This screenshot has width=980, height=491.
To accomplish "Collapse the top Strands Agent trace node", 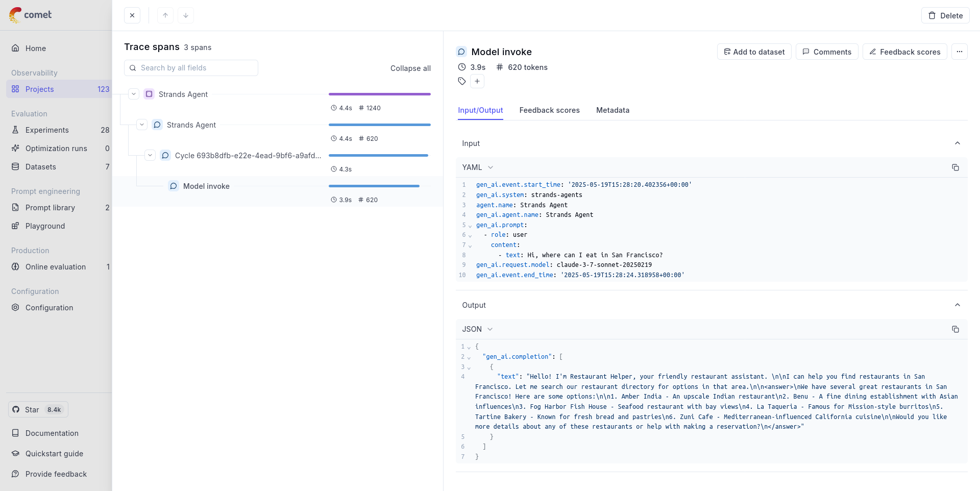I will [134, 94].
